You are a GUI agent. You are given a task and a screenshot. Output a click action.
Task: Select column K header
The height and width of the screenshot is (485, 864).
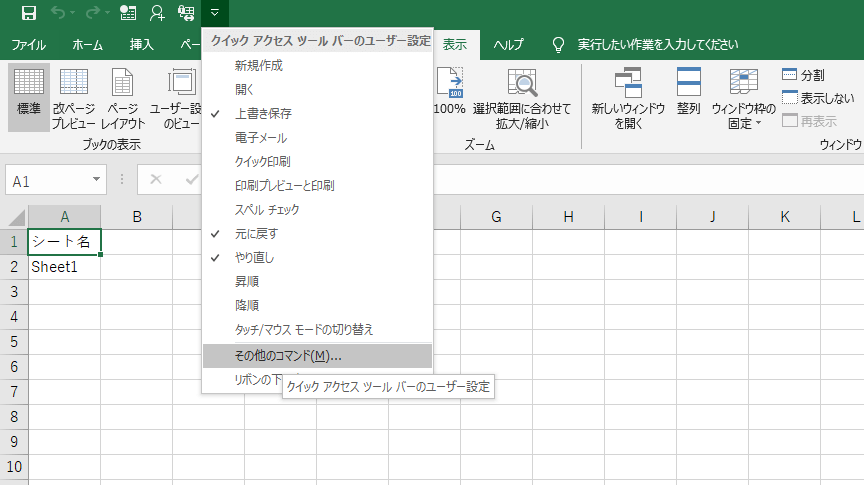point(785,217)
